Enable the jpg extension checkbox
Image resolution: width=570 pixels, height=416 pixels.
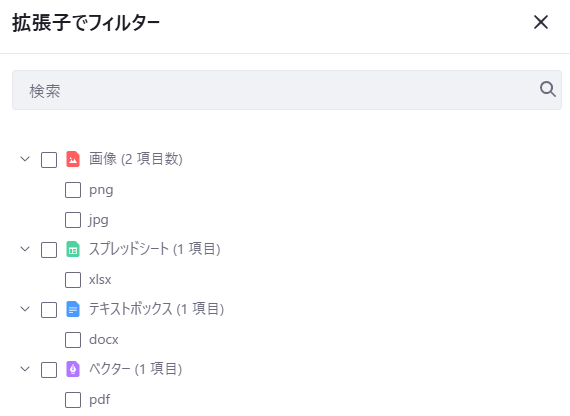click(73, 220)
